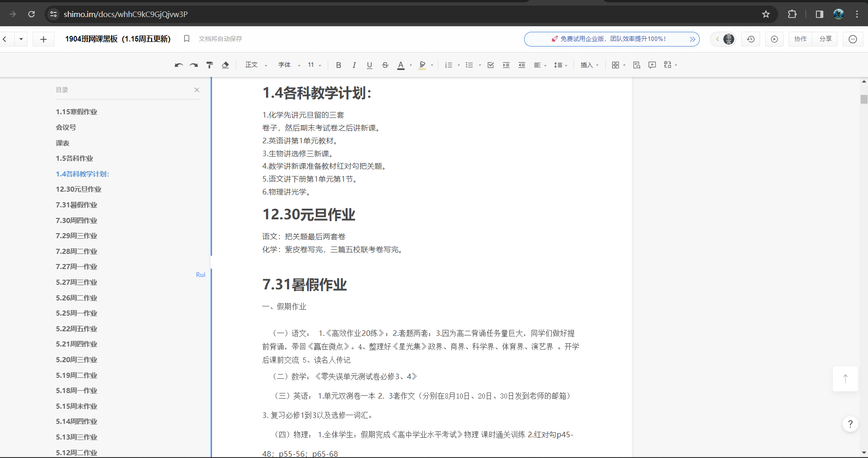Open the 正文 paragraph style dropdown

[256, 65]
